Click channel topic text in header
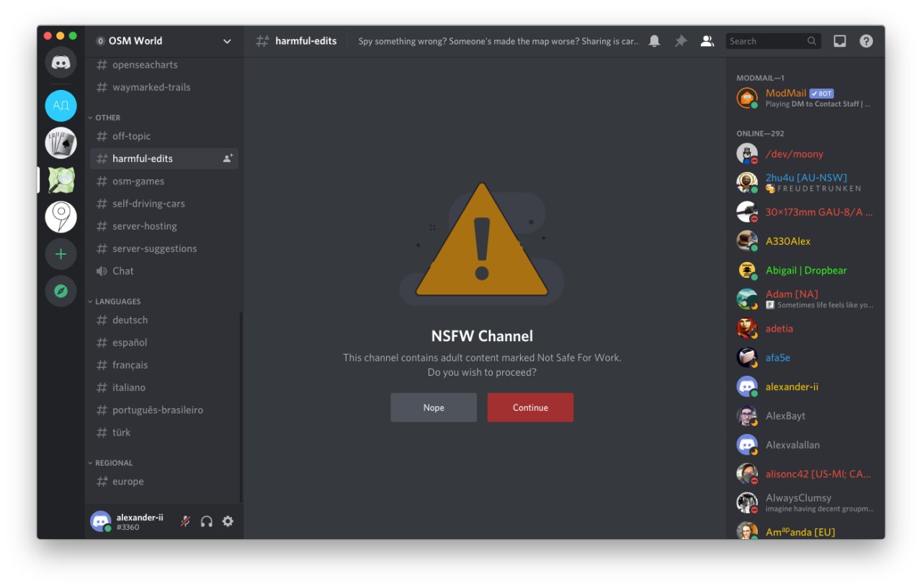 (x=498, y=41)
